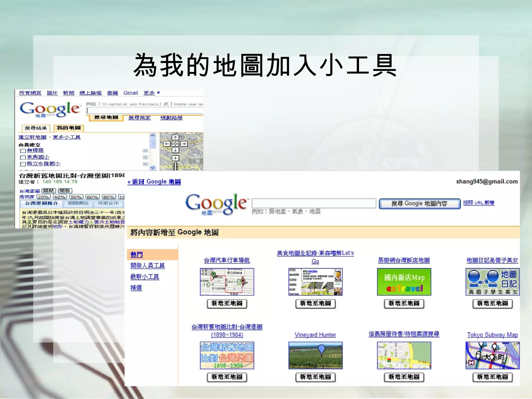
Task: Click 新聞 in top navigation
Action: [69, 93]
